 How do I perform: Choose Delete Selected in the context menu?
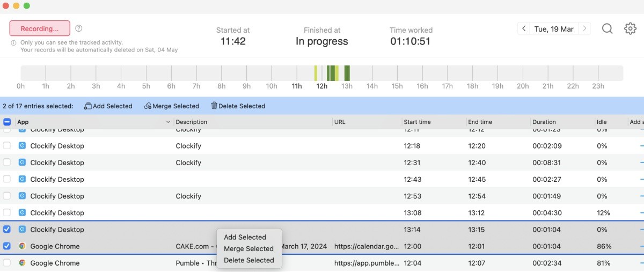coord(249,260)
